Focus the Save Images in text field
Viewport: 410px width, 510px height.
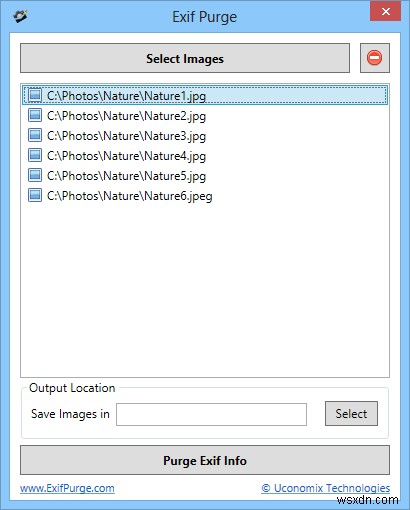click(x=211, y=414)
